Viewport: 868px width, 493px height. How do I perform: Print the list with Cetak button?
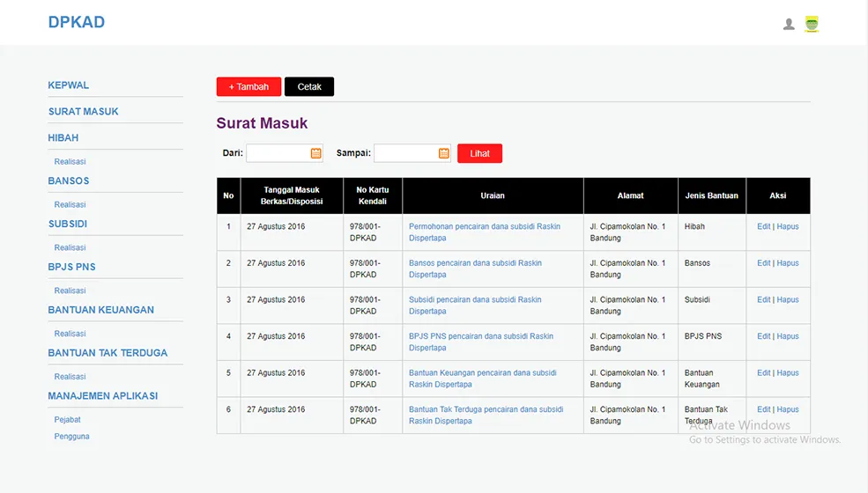tap(309, 87)
